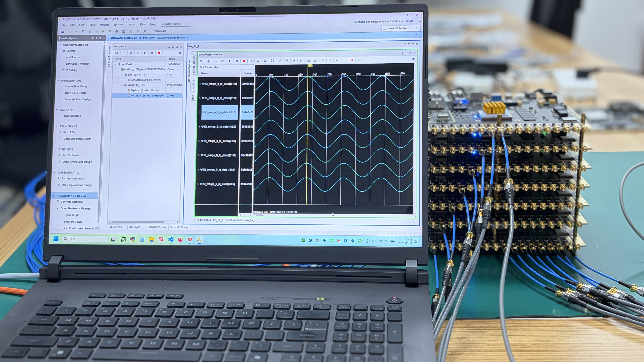Click Add Sources in Flow Navigator
The width and height of the screenshot is (644, 362).
click(73, 57)
